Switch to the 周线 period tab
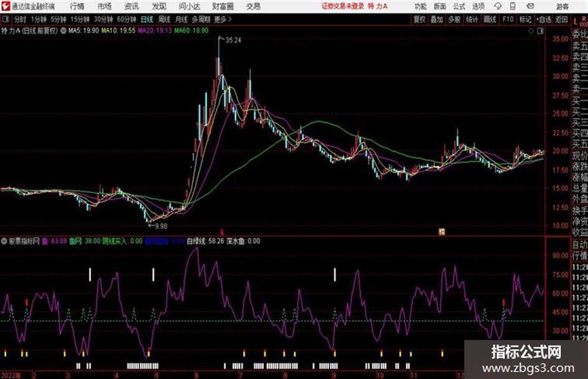Screen dimensions: 588x379 pyautogui.click(x=164, y=19)
